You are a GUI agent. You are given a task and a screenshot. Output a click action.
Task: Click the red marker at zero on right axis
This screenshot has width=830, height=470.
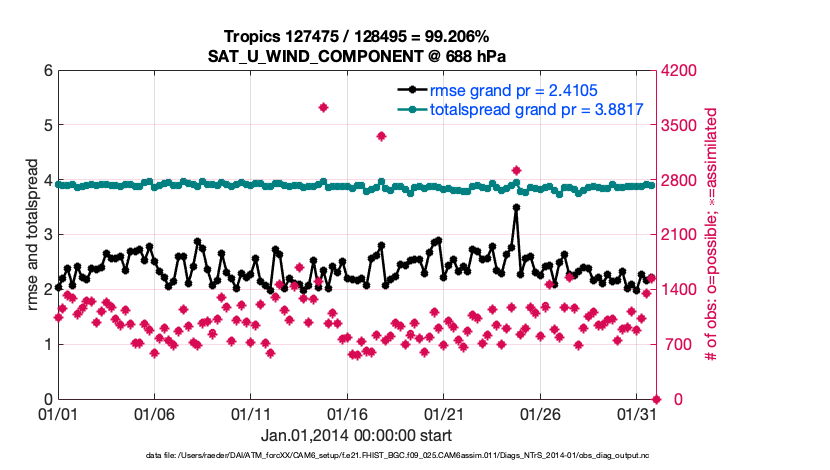click(x=655, y=398)
